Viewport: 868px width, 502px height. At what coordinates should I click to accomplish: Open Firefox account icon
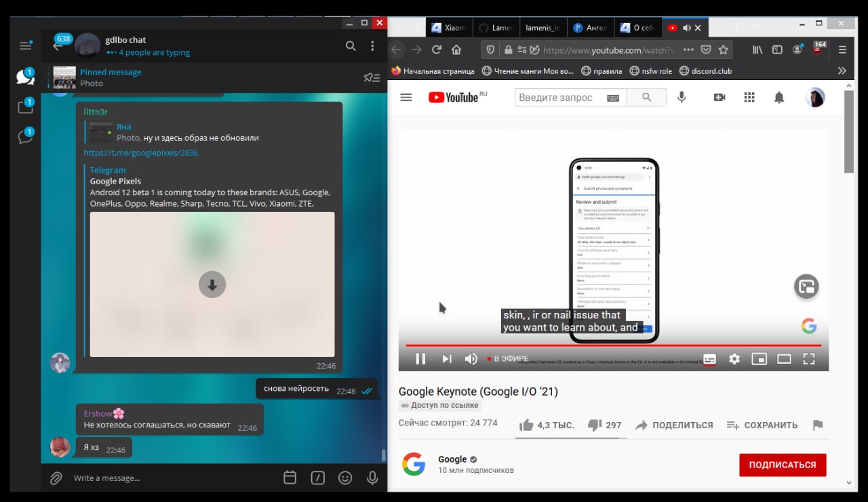pyautogui.click(x=797, y=49)
